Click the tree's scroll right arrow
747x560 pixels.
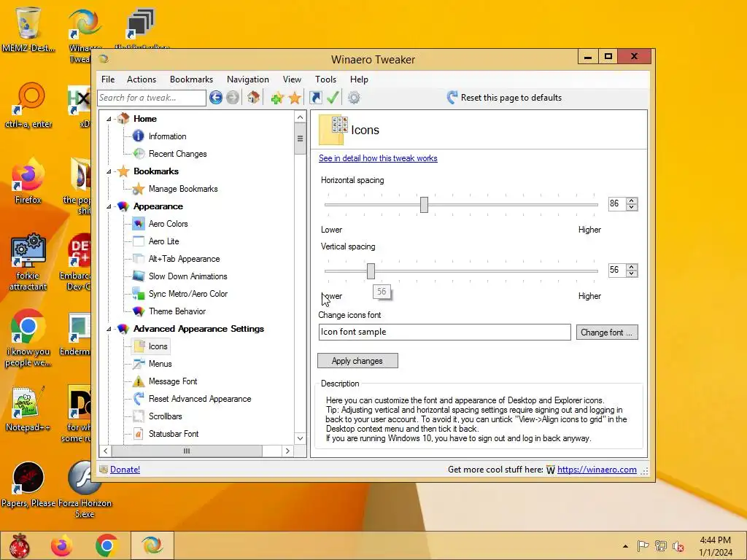pyautogui.click(x=287, y=451)
